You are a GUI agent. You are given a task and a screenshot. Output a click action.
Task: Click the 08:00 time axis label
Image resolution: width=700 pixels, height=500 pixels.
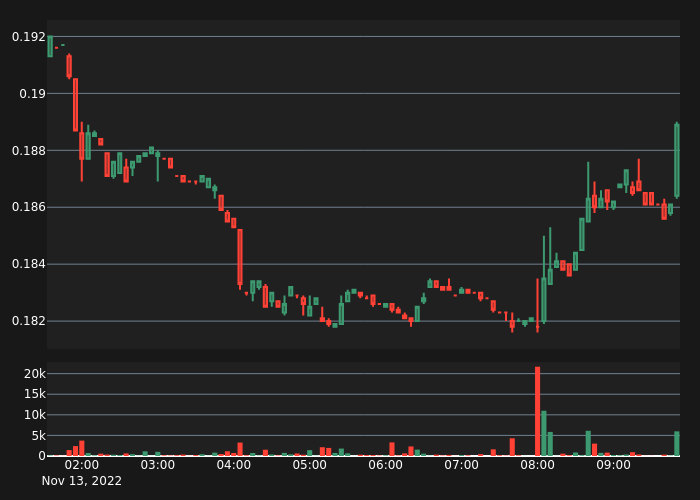click(x=538, y=465)
